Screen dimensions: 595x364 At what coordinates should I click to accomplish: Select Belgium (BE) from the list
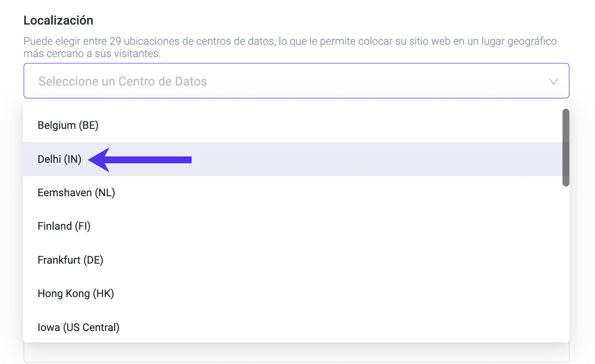[x=68, y=125]
